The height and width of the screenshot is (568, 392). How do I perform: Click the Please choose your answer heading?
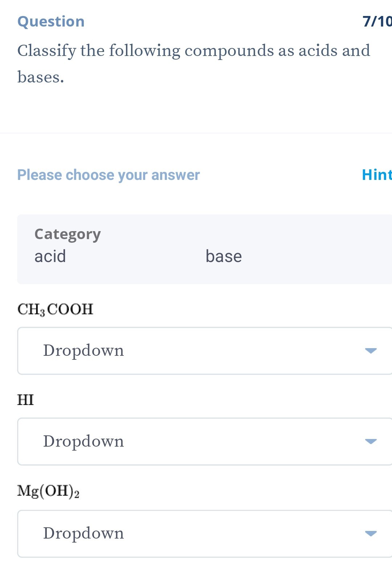click(x=108, y=175)
